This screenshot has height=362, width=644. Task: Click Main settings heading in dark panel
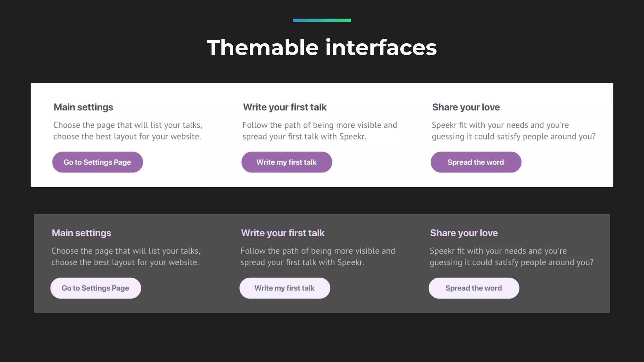[81, 233]
